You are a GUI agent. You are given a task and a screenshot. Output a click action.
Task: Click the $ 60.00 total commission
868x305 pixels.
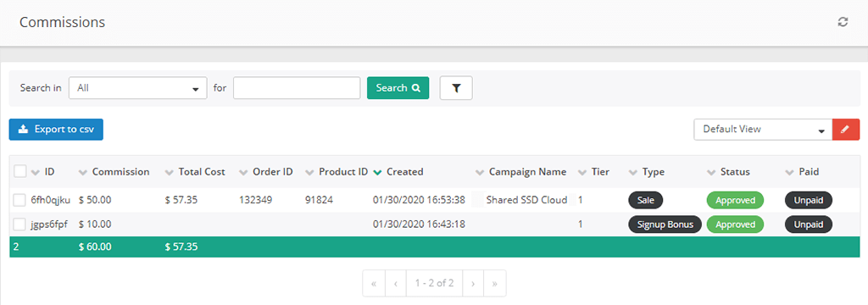click(95, 247)
